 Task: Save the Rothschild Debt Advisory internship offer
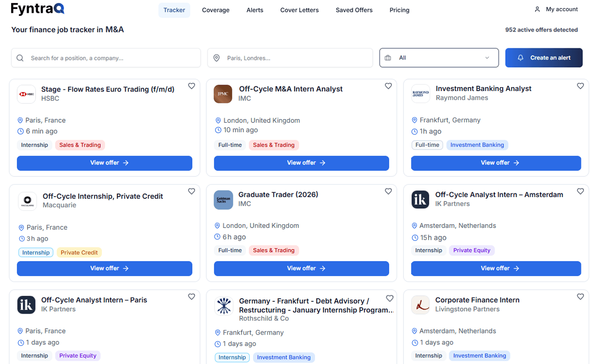tap(390, 298)
